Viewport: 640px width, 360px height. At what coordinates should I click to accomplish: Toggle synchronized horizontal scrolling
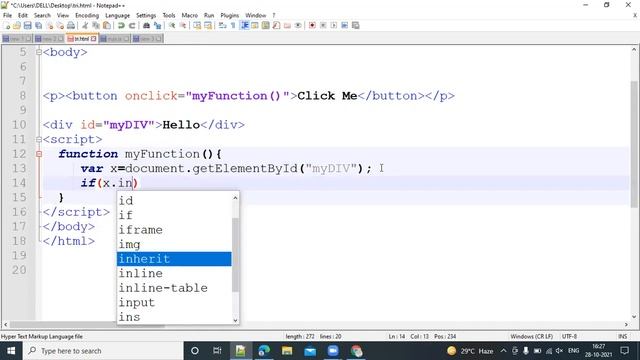click(x=208, y=25)
